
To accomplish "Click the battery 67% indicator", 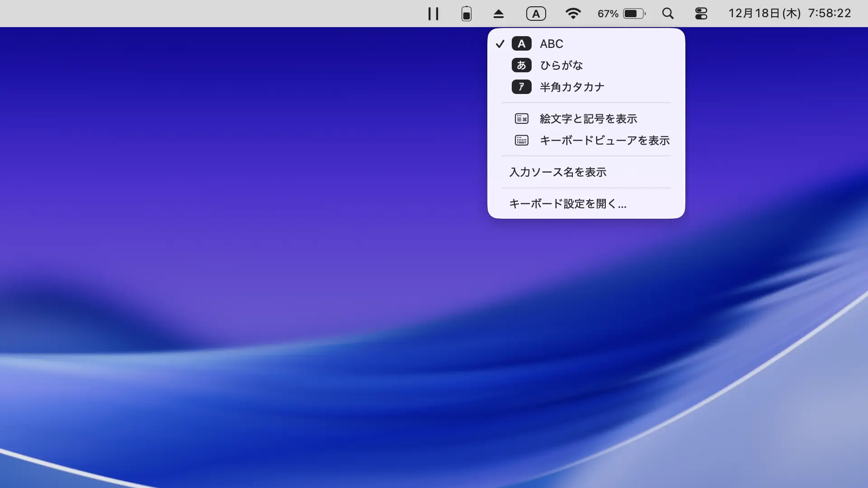I will [622, 14].
